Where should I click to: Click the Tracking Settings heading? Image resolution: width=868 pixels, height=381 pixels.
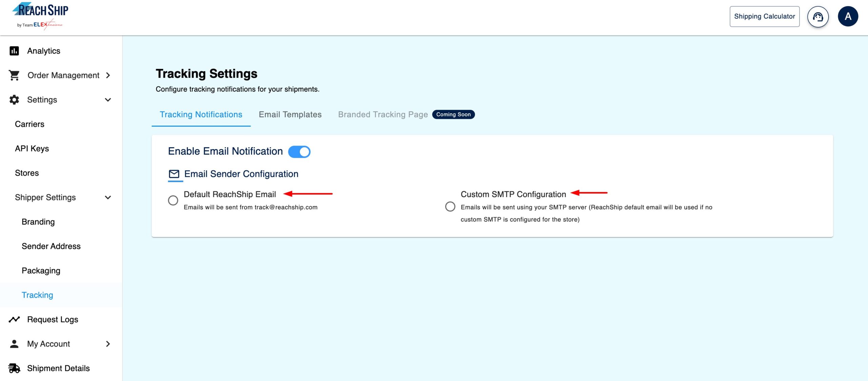coord(206,74)
